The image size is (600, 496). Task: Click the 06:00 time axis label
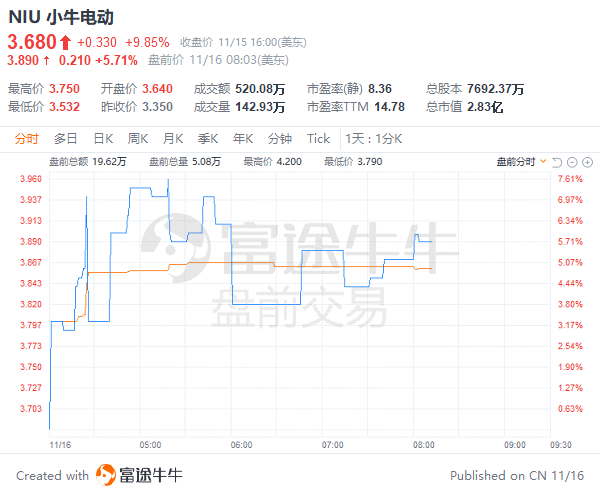pyautogui.click(x=241, y=445)
